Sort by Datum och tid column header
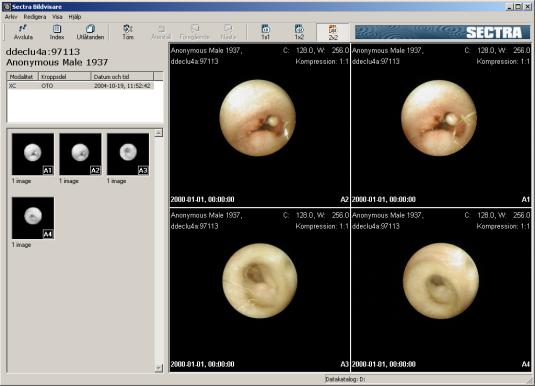 (122, 76)
